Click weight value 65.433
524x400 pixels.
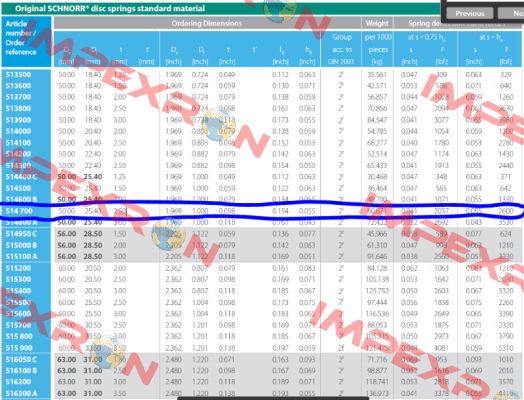coord(377,165)
